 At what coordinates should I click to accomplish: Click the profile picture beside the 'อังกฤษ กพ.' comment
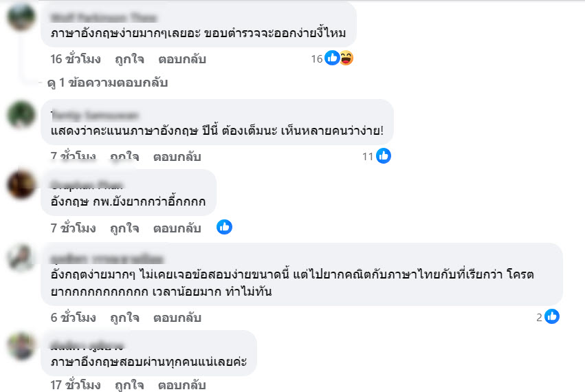pos(21,184)
